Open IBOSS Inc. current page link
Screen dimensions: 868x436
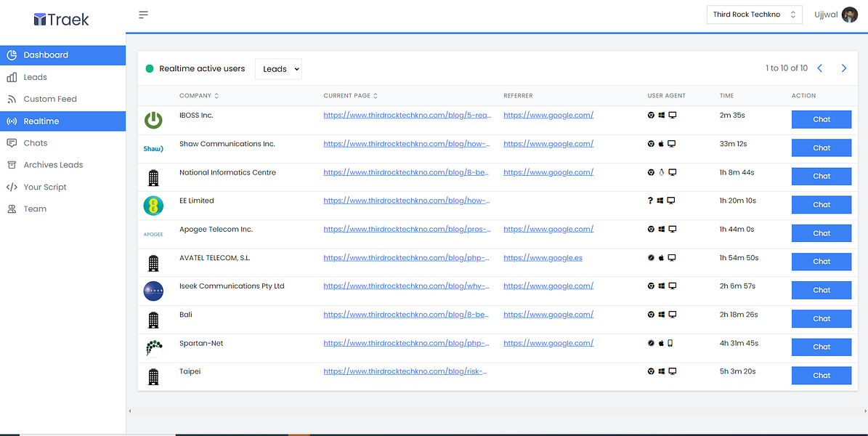[407, 116]
